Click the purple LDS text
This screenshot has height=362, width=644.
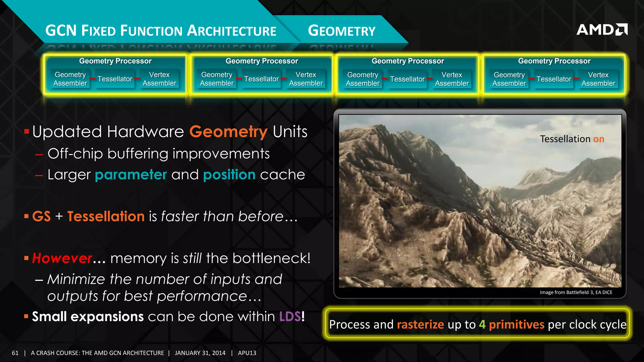290,316
